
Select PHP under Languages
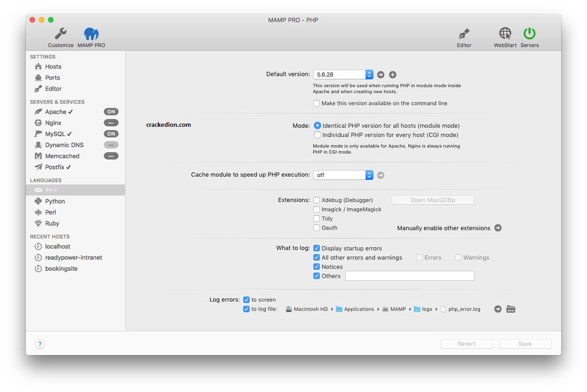coord(75,190)
